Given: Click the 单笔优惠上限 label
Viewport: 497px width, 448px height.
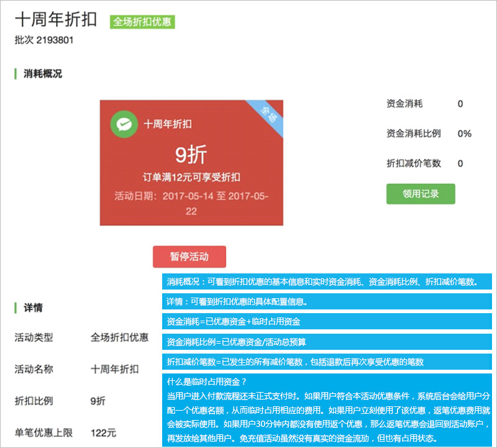Looking at the screenshot, I should coord(43,432).
